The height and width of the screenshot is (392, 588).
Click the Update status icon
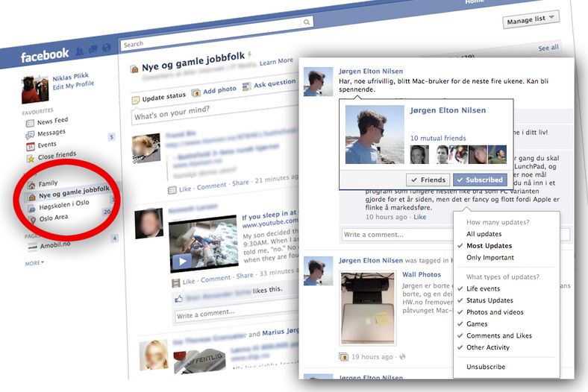pyautogui.click(x=135, y=101)
